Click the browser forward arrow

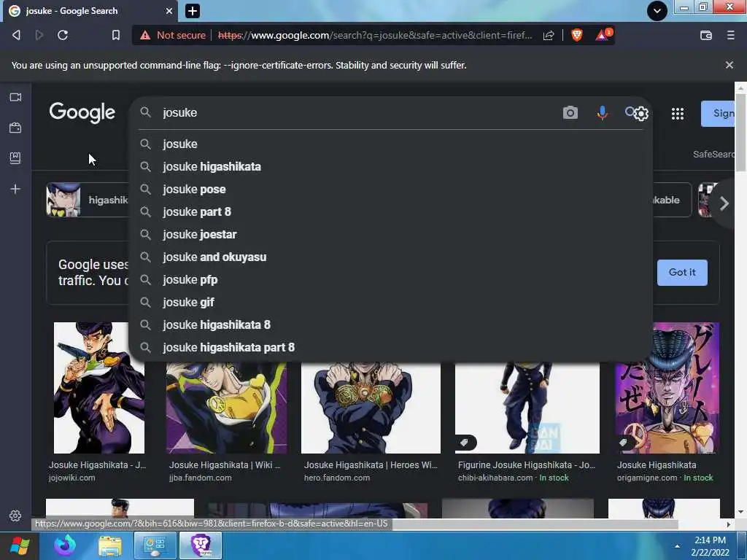(39, 35)
